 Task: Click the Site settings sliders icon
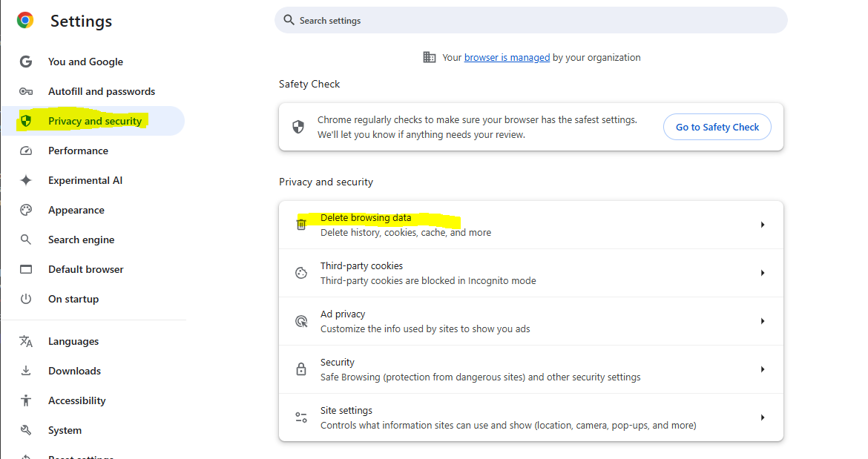[301, 417]
